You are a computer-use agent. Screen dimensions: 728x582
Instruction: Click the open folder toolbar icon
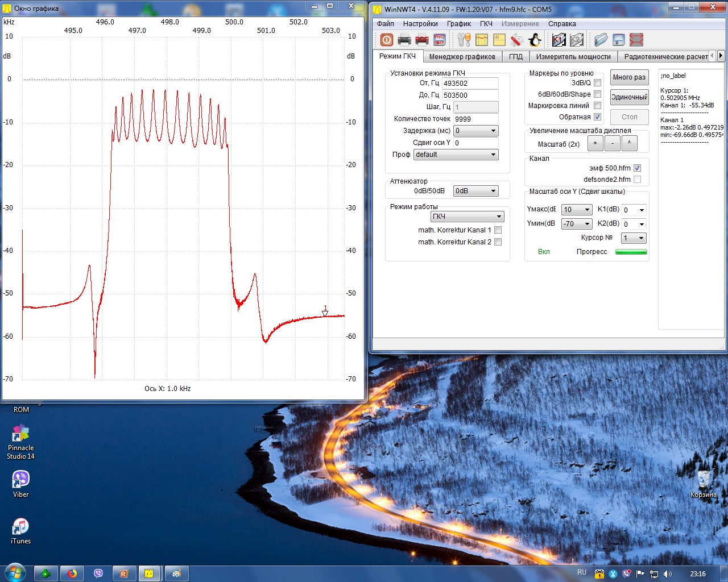tap(601, 40)
